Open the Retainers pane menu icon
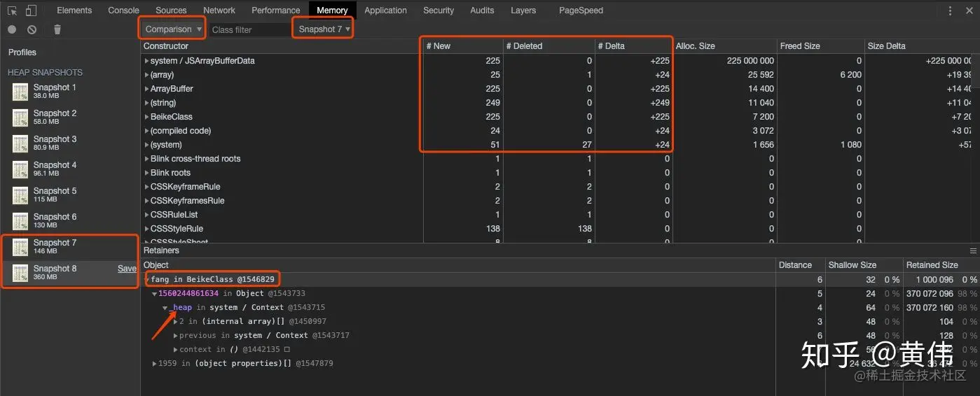Screen dimensions: 980x396 pyautogui.click(x=972, y=250)
